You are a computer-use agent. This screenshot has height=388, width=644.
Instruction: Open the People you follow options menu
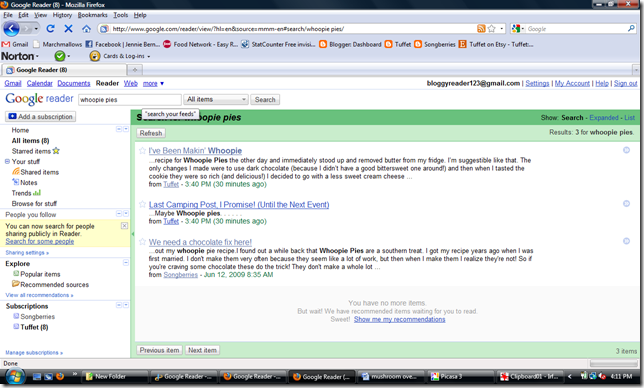tap(126, 214)
